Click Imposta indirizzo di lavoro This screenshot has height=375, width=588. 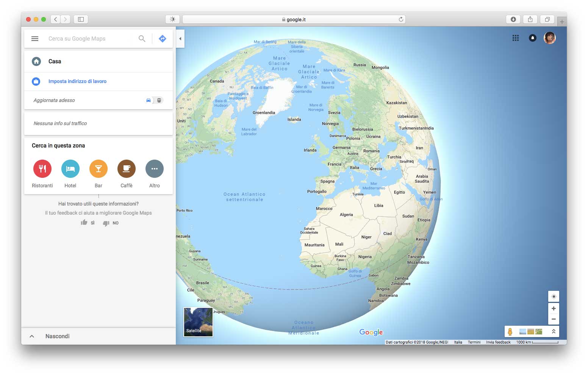coord(77,81)
